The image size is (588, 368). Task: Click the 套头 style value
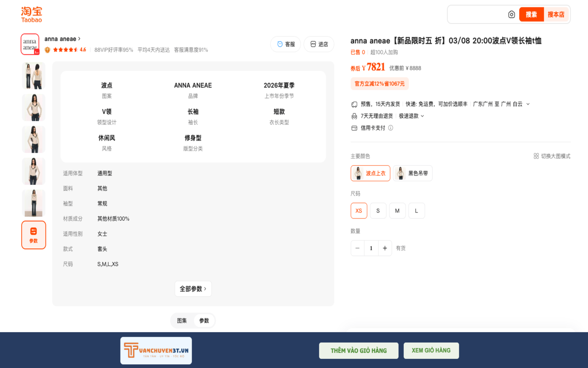(102, 249)
